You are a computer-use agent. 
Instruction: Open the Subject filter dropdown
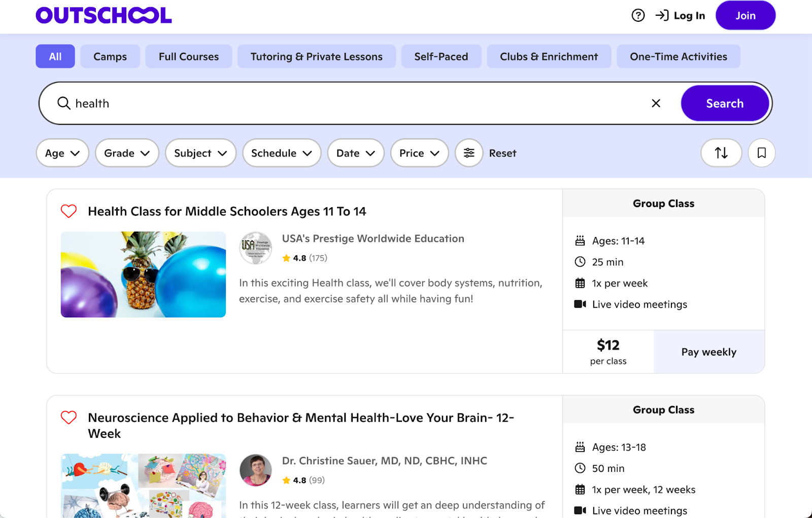point(200,153)
